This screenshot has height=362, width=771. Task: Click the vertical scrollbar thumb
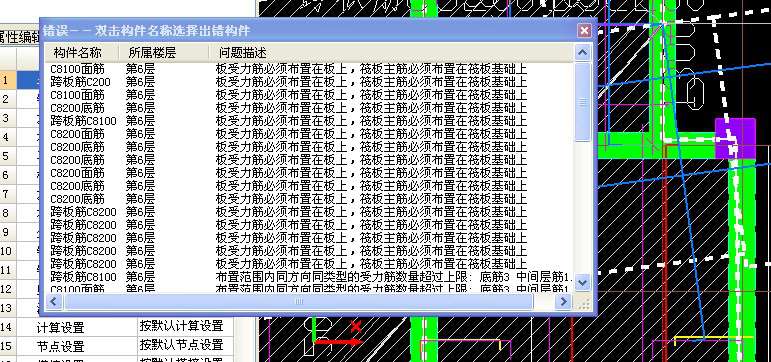pos(582,102)
